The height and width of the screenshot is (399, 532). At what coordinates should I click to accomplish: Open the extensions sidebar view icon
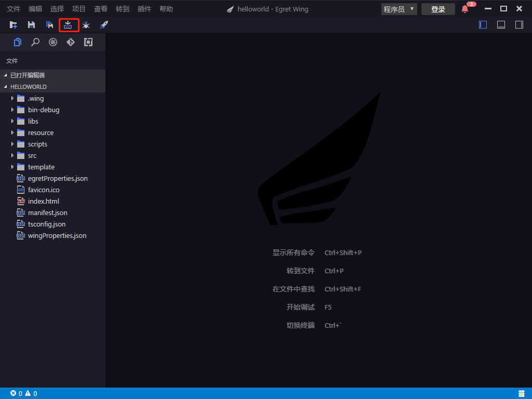pyautogui.click(x=88, y=42)
